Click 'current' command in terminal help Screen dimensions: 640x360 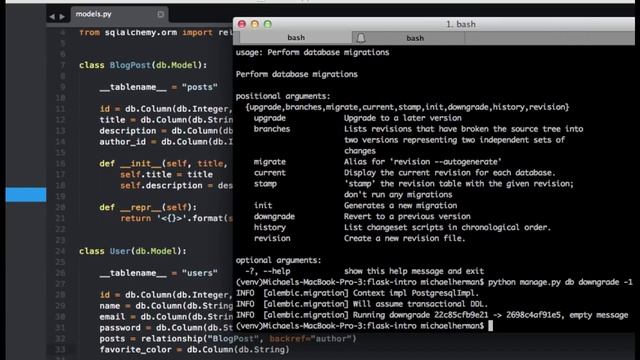pos(270,173)
